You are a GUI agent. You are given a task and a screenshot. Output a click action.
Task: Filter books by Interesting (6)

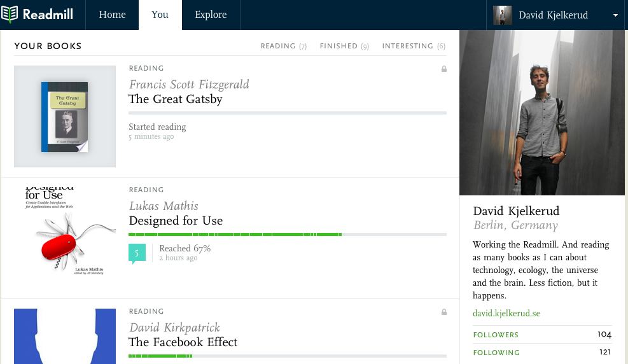(414, 46)
